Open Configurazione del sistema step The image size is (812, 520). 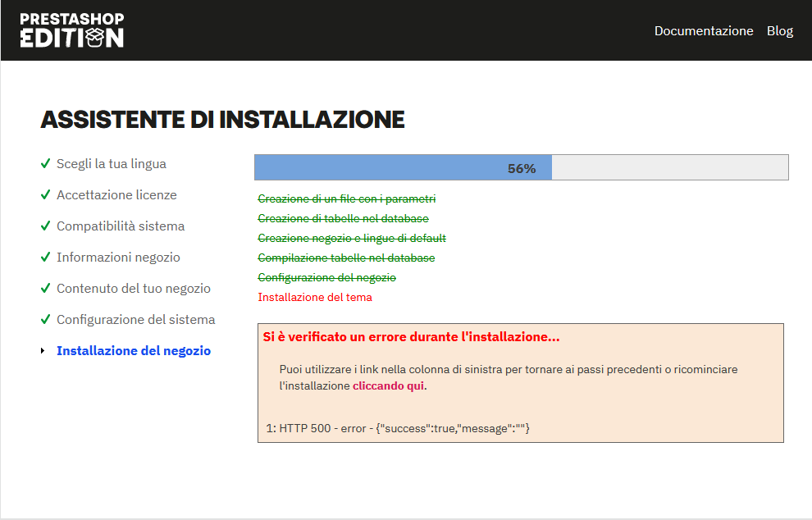(135, 319)
